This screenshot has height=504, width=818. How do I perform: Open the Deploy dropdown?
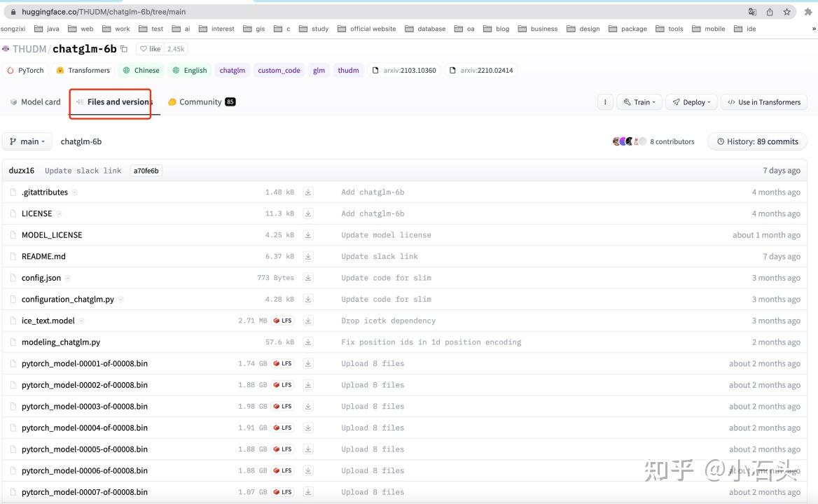pos(691,101)
